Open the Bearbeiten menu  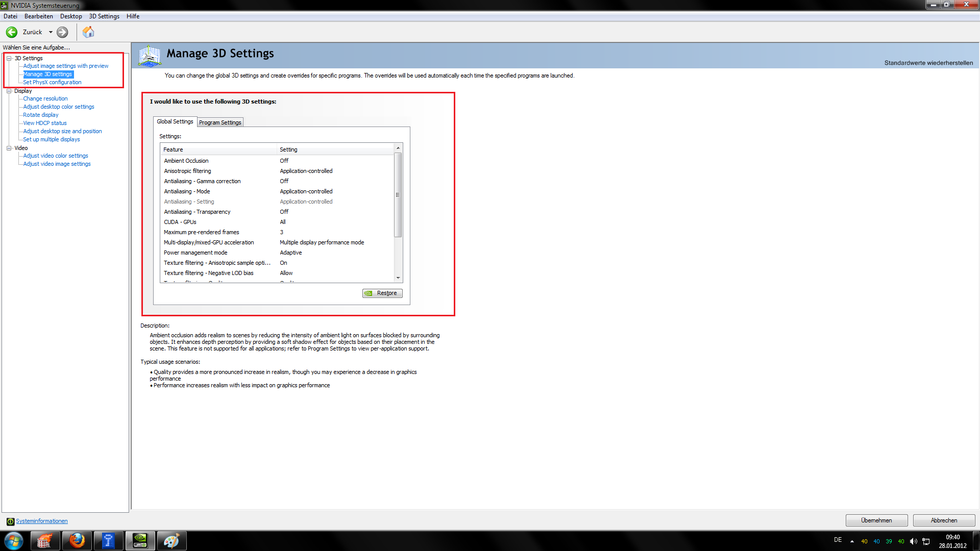click(x=38, y=16)
